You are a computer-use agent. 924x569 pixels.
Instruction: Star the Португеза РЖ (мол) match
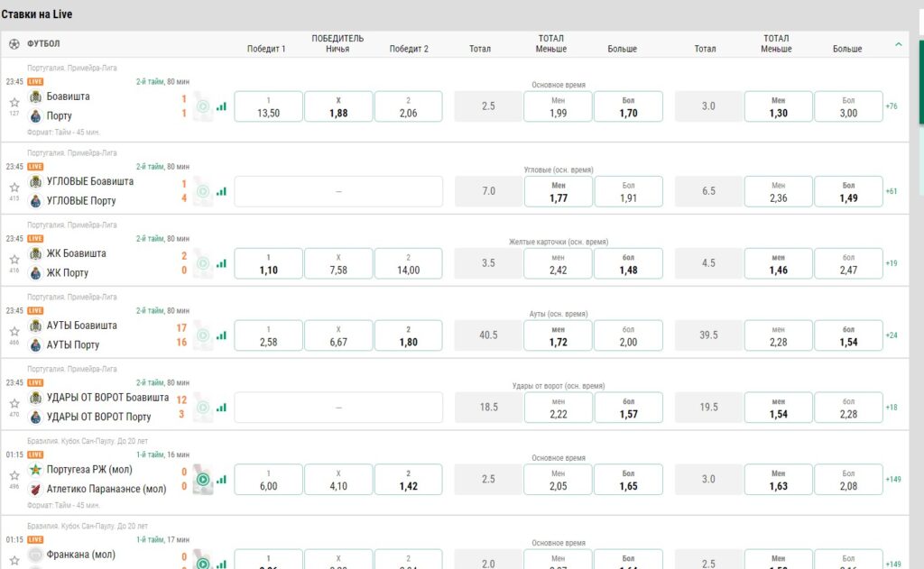[14, 475]
